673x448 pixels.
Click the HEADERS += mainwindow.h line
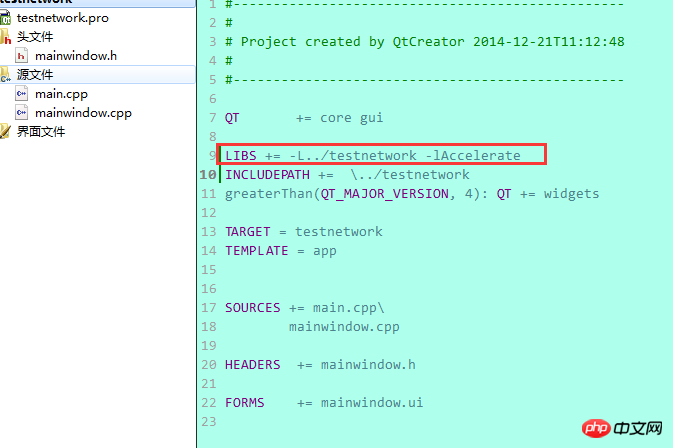tap(320, 365)
